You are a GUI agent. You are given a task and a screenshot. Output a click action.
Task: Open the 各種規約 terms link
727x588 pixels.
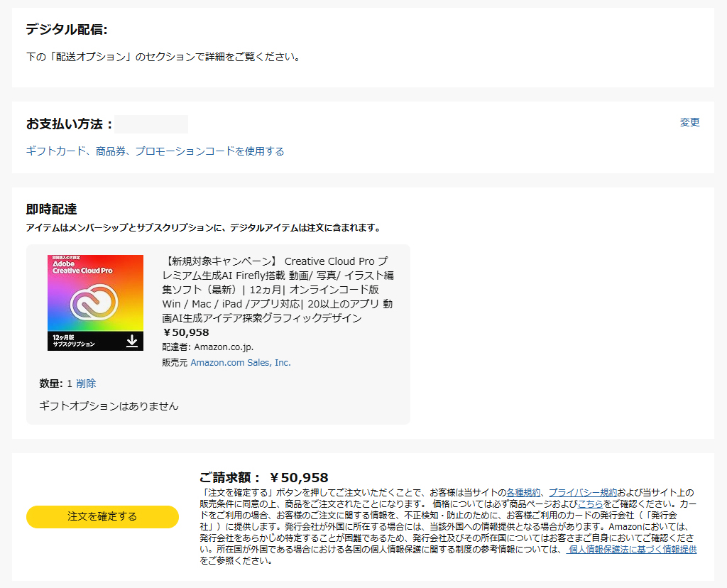524,492
